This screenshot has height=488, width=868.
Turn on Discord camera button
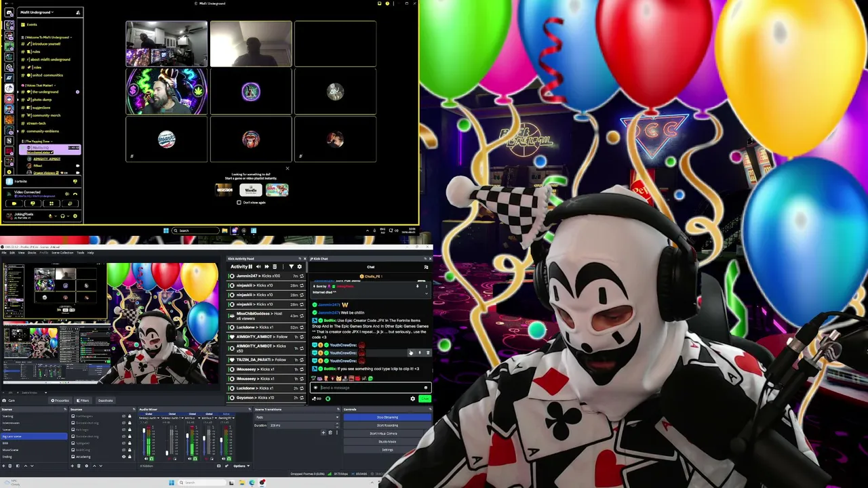[14, 203]
